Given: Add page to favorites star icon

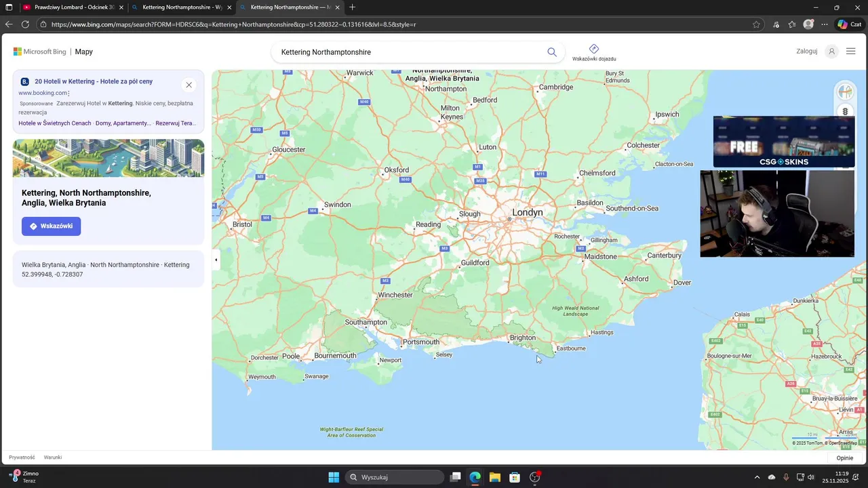Looking at the screenshot, I should (x=756, y=24).
